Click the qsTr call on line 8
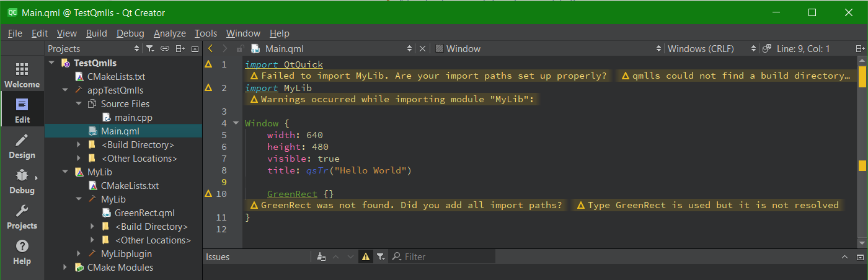Screen dimensions: 868x280 (317, 170)
